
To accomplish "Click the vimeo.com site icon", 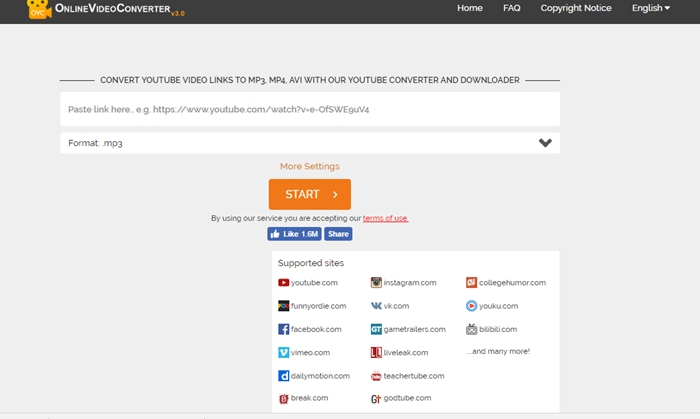I will pyautogui.click(x=283, y=353).
